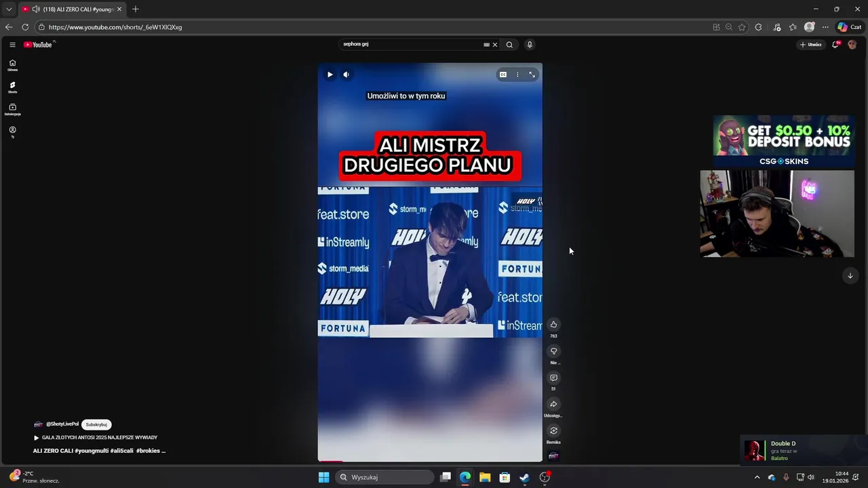
Task: Open the favorites list
Action: 793,27
